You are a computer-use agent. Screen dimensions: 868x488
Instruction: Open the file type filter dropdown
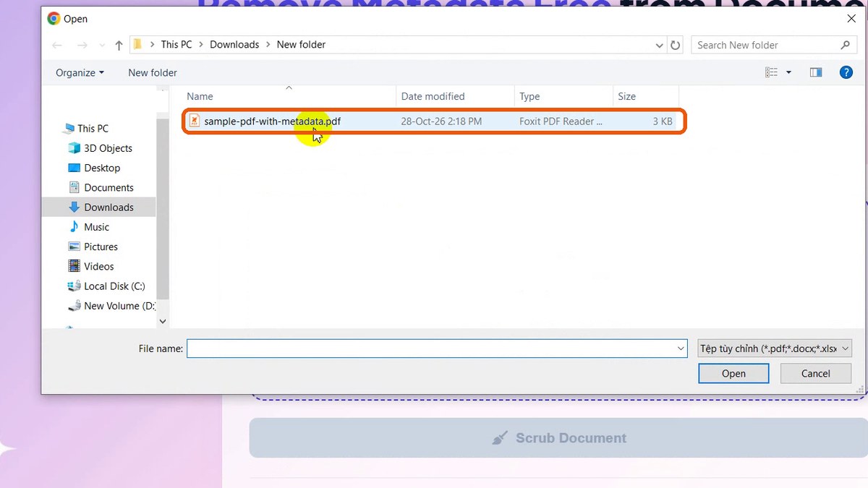pos(775,348)
